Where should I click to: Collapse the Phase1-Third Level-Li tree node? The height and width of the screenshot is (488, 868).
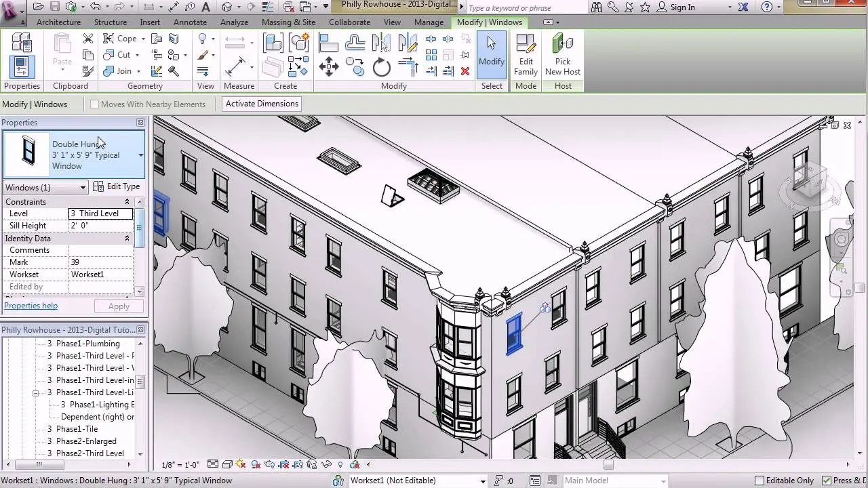35,393
